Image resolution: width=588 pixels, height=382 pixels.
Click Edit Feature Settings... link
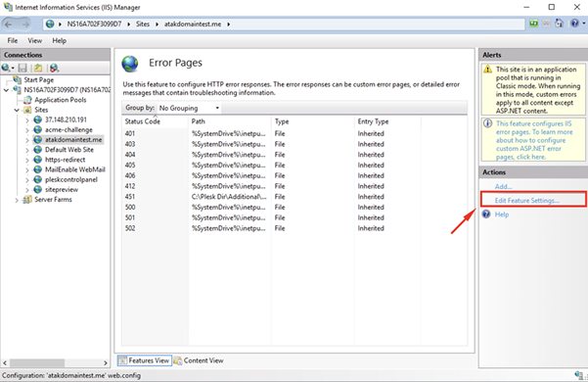(x=526, y=201)
